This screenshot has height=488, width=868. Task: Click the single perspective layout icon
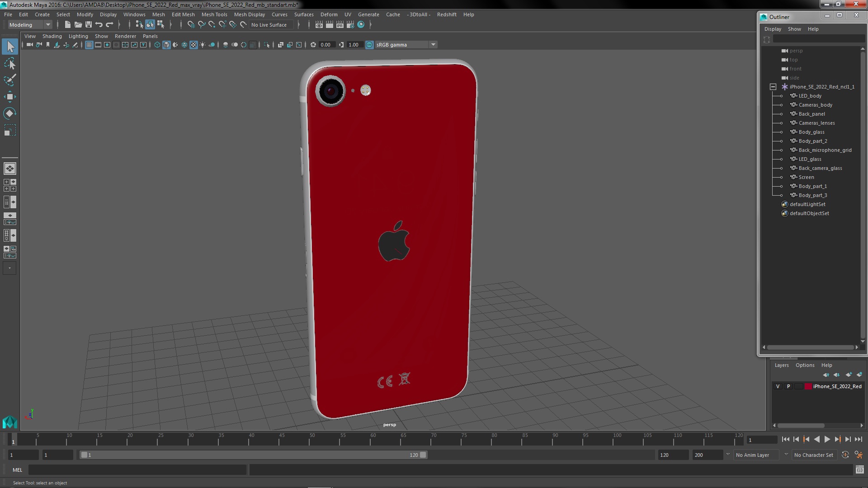click(x=10, y=169)
